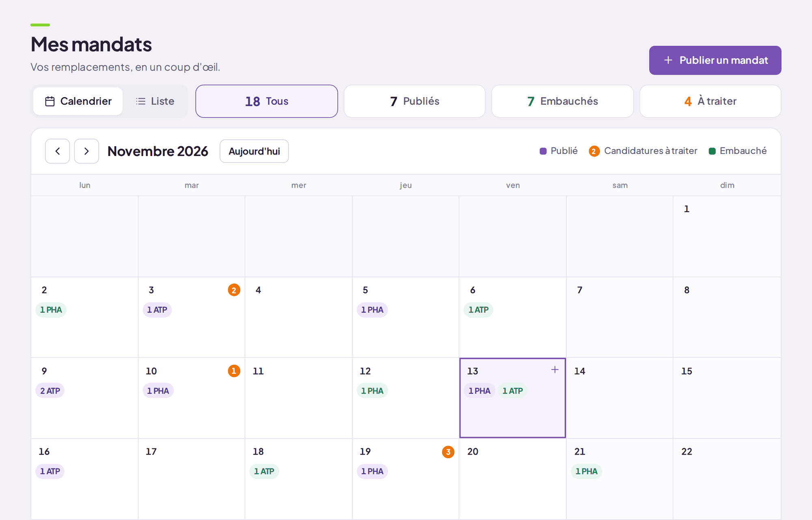Select day 8 cell in calendar
812x520 pixels.
click(727, 317)
